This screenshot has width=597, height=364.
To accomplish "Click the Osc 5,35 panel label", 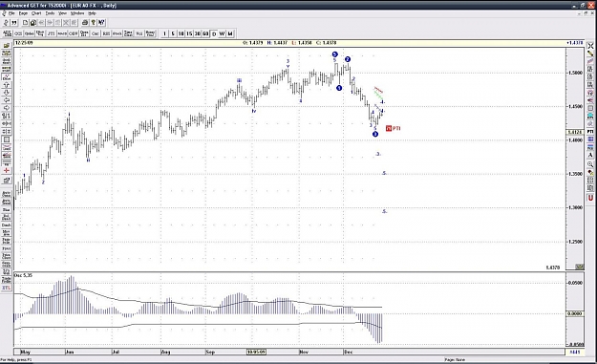I will (x=23, y=275).
